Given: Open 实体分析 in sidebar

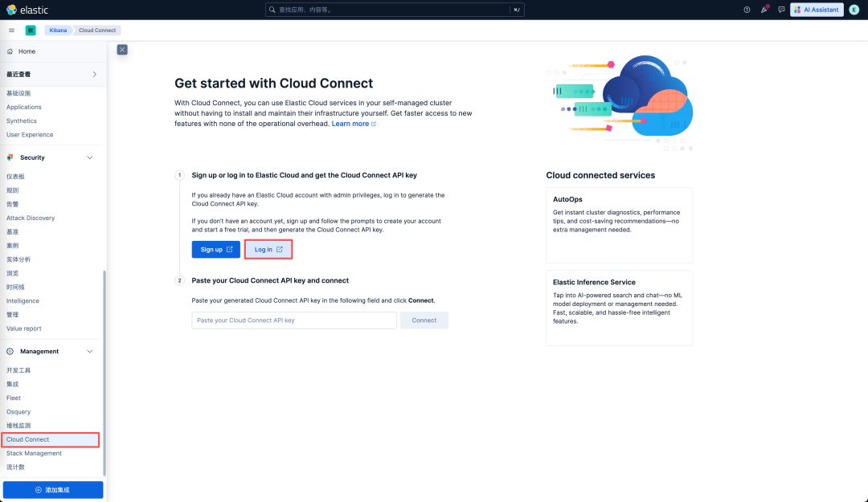Looking at the screenshot, I should [x=18, y=259].
